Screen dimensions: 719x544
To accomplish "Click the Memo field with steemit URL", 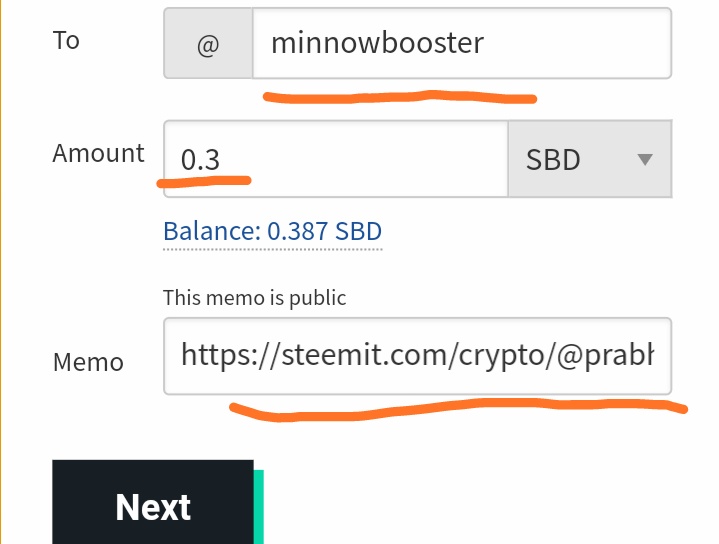I will click(417, 355).
